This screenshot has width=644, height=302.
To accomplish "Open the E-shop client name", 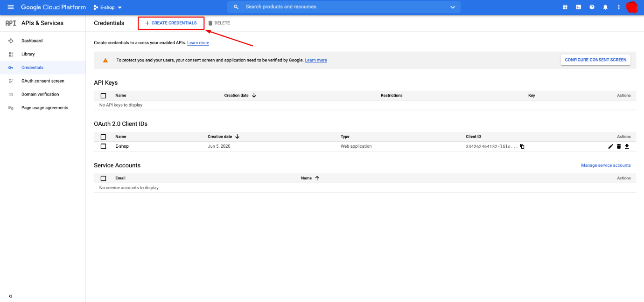I will [122, 146].
